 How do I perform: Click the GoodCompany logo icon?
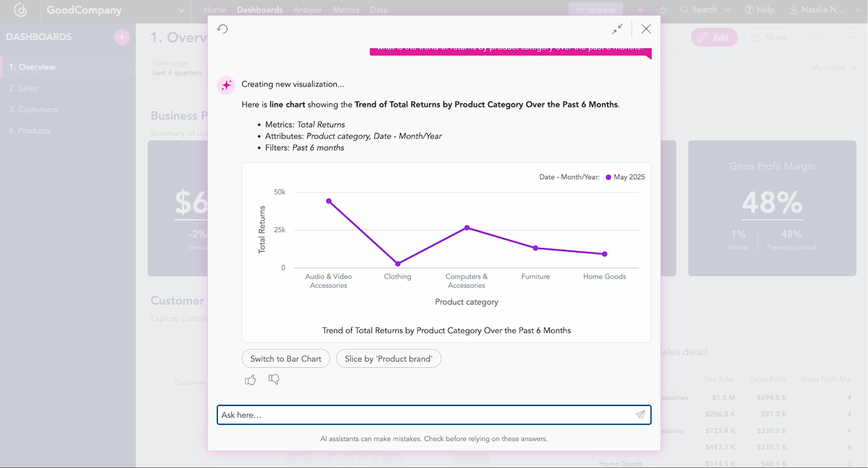(x=20, y=10)
